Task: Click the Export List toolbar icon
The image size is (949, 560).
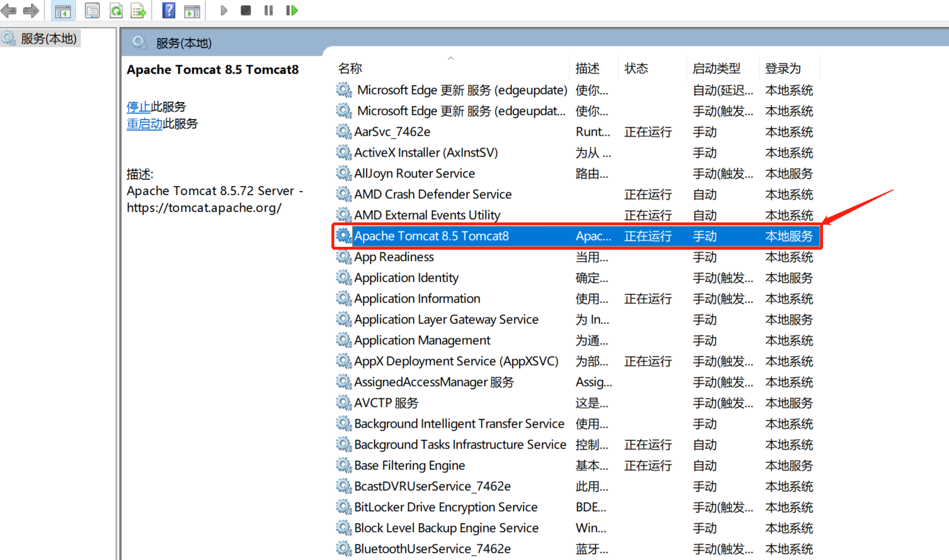Action: [139, 10]
